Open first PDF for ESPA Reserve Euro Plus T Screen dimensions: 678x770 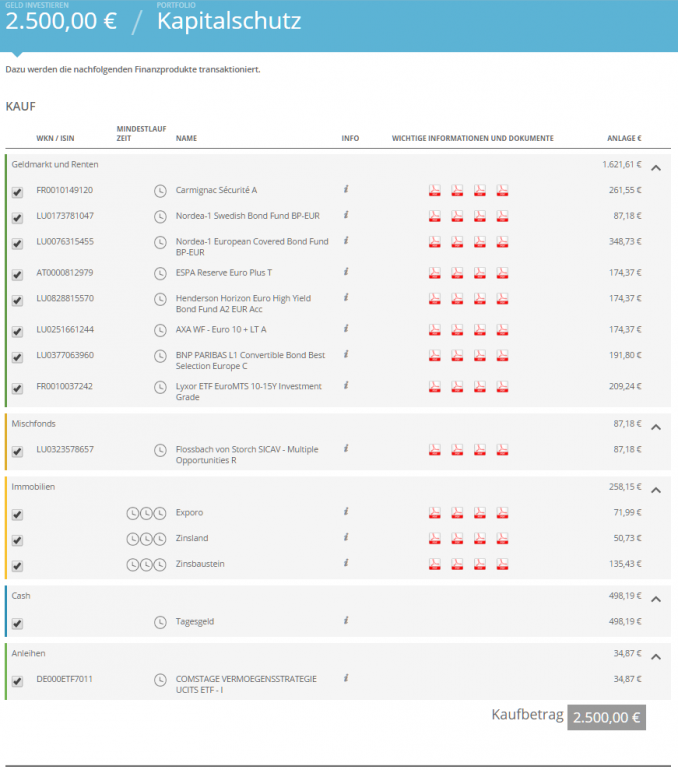pos(434,273)
